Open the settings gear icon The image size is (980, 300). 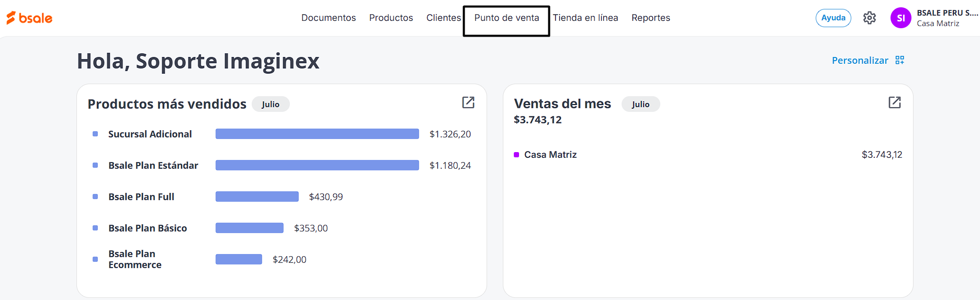pyautogui.click(x=870, y=18)
